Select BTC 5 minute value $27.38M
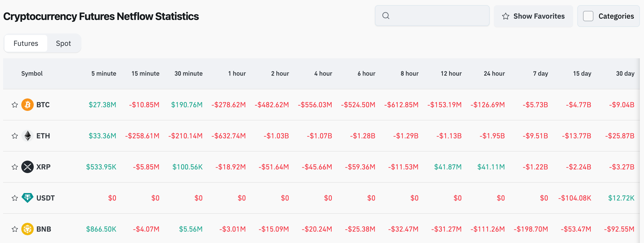Viewport: 644px width, 243px height. pyautogui.click(x=102, y=105)
